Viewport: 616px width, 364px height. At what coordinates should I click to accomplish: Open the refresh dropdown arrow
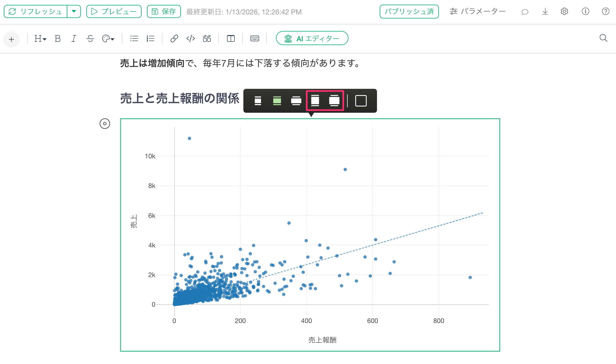(x=74, y=11)
